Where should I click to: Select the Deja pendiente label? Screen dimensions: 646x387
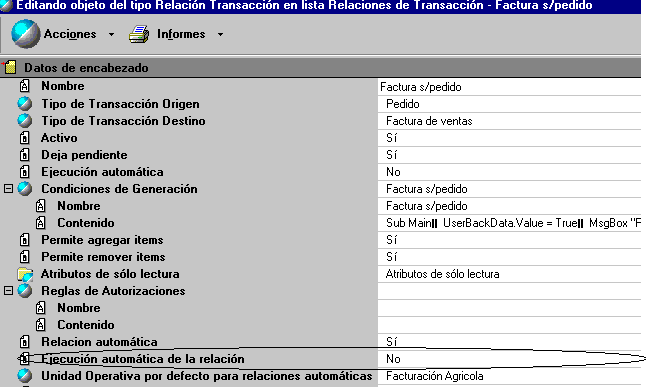pos(84,155)
